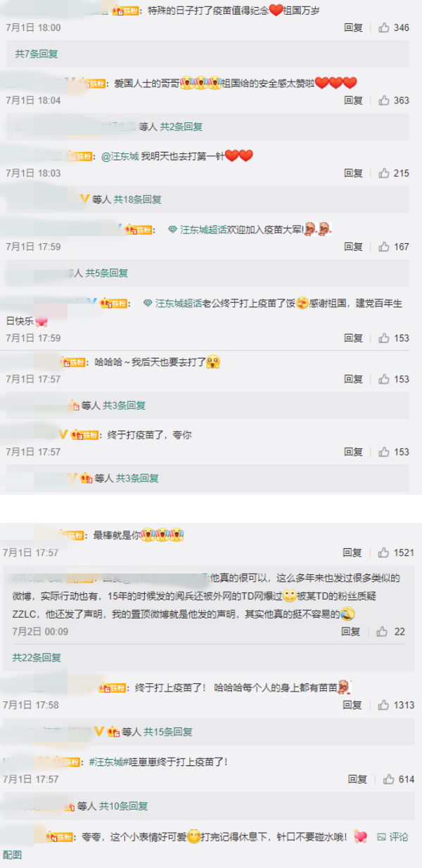The image size is (422, 868).
Task: Expand 共18条回复 replies
Action: 138,200
